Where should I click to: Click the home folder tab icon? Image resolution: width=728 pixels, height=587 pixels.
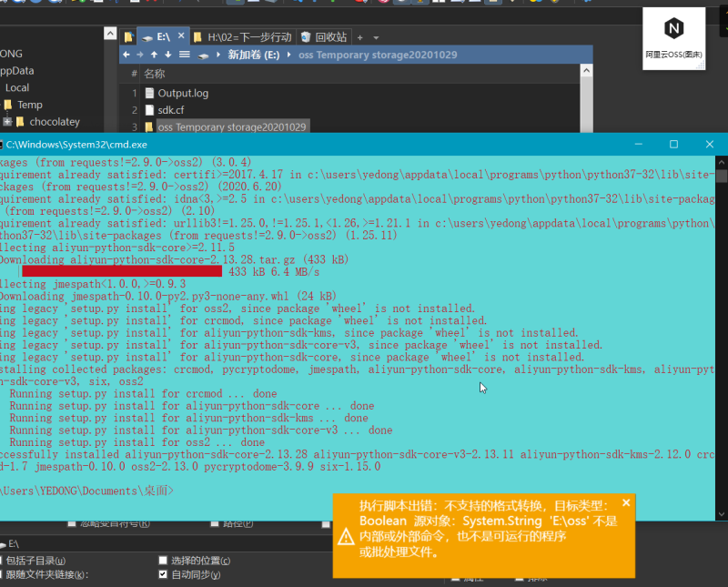[x=128, y=37]
